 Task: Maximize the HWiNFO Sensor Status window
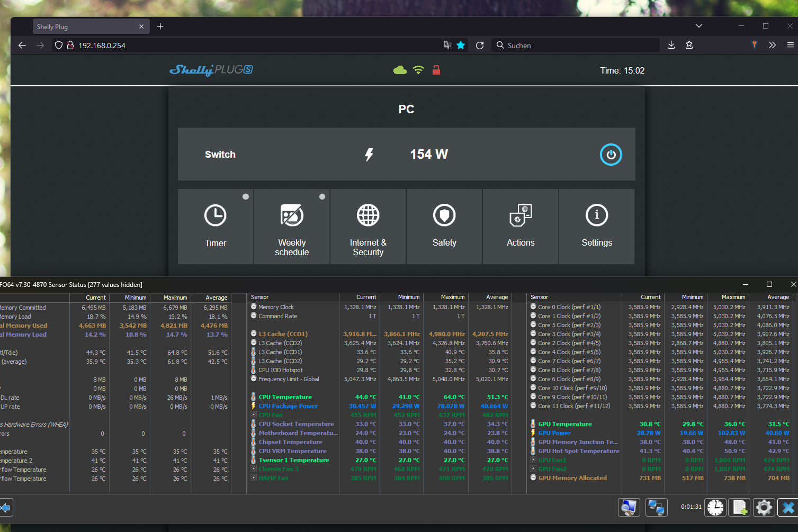[x=769, y=284]
